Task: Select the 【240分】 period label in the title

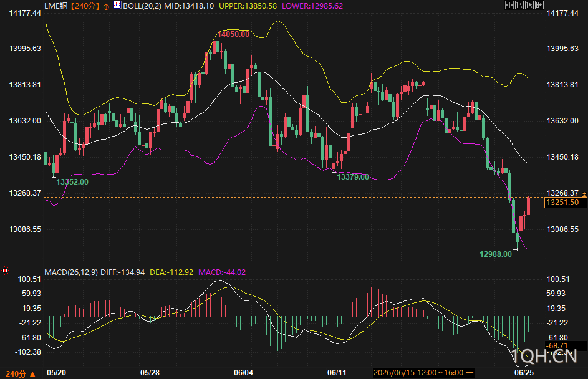Action: [85, 6]
